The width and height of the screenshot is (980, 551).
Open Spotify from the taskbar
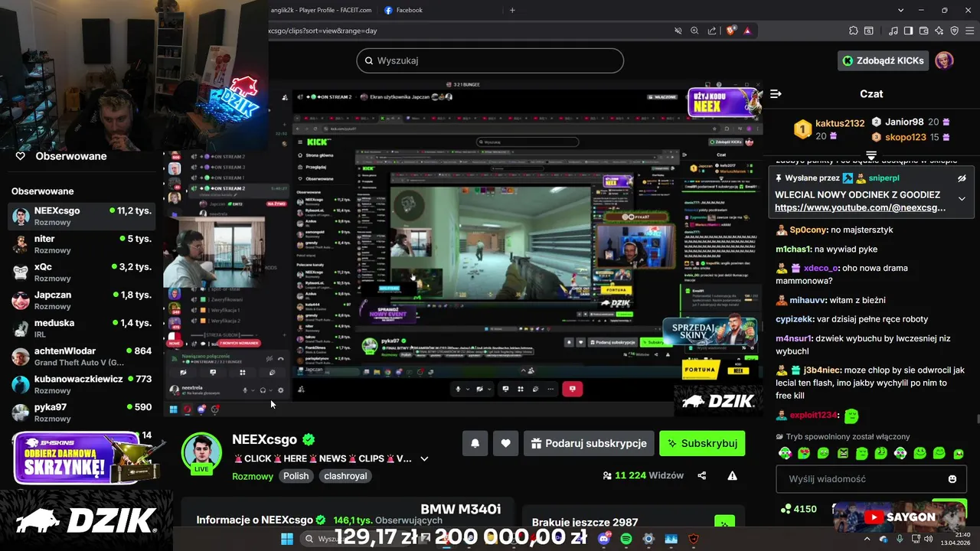click(x=626, y=539)
